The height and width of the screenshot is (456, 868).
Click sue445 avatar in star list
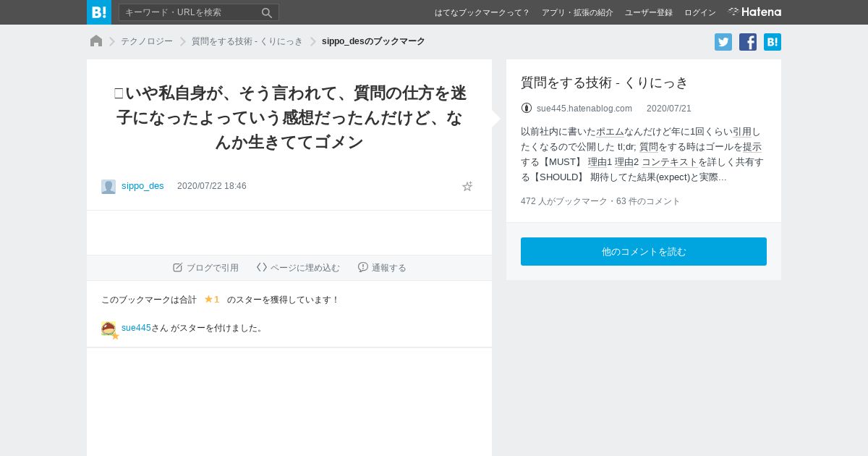[x=109, y=329]
